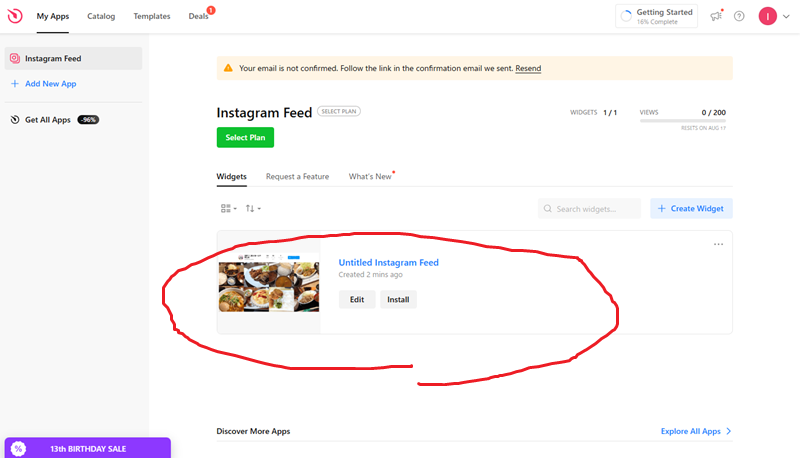800x458 pixels.
Task: Click the '0 / 200' views count
Action: (713, 112)
